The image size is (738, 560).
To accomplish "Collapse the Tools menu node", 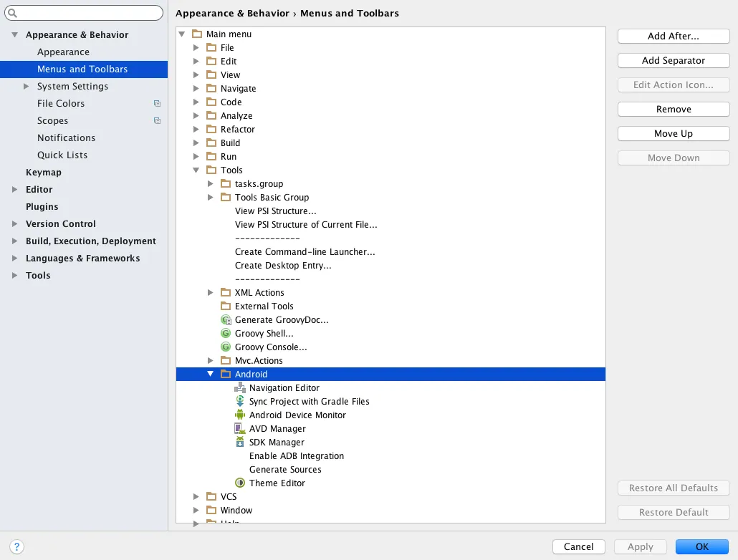I will click(196, 170).
